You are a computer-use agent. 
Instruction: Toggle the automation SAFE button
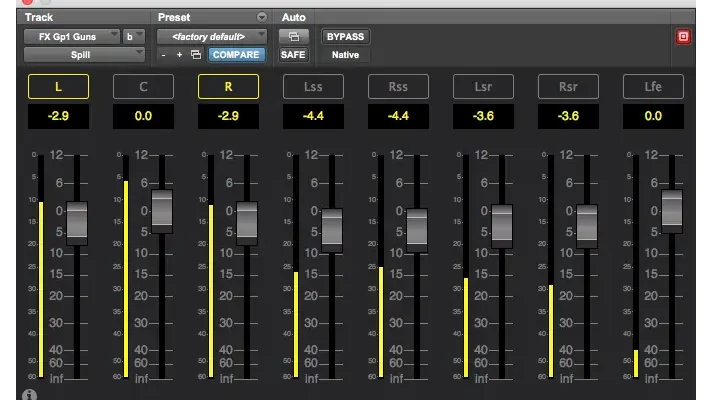(x=293, y=55)
